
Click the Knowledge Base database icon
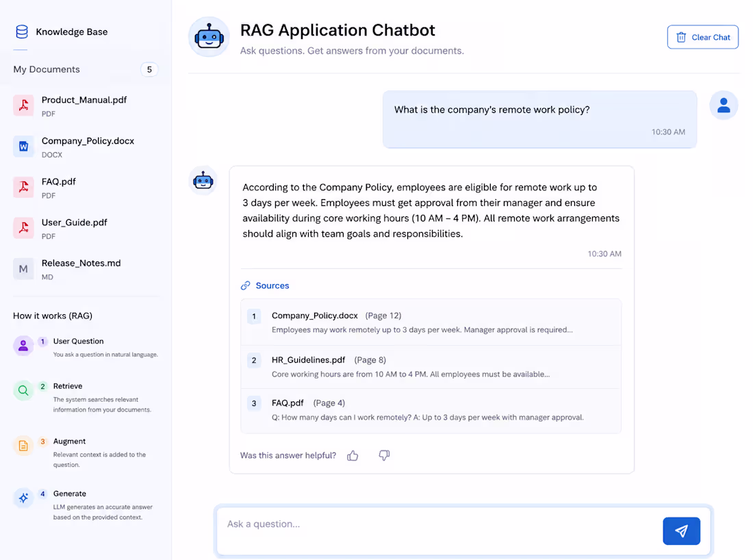tap(22, 31)
